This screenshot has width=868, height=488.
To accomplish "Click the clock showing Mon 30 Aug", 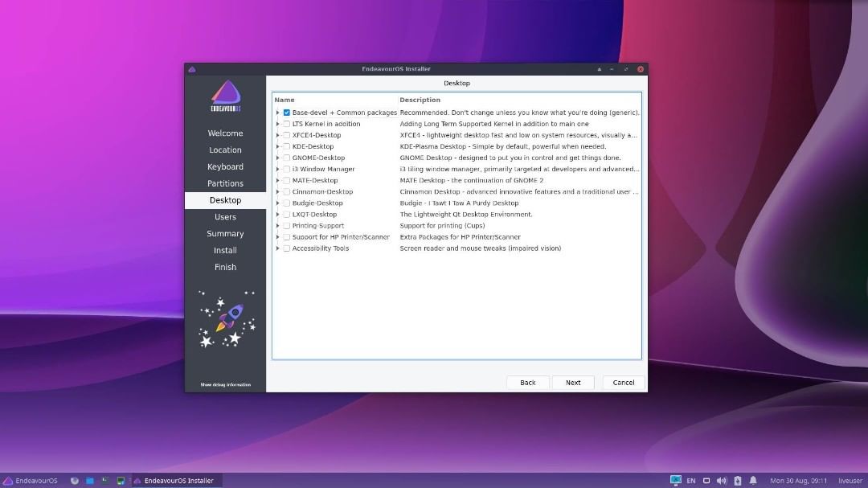I will pyautogui.click(x=798, y=481).
